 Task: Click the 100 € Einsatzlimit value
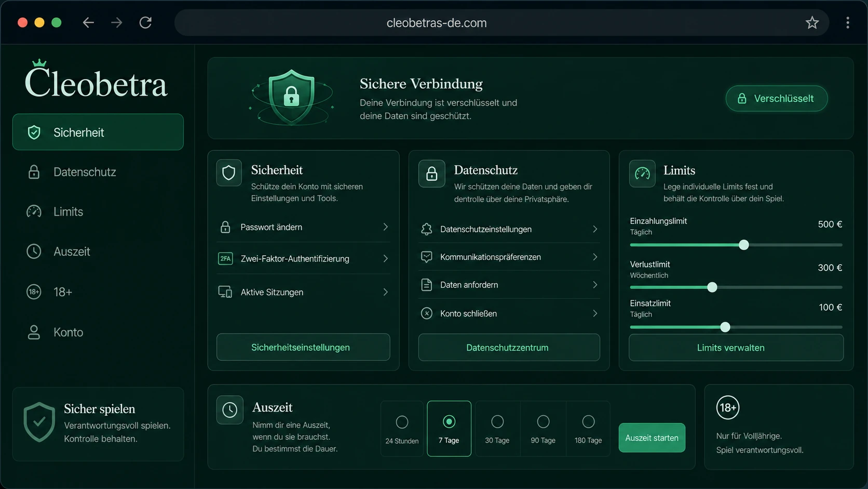pyautogui.click(x=830, y=307)
